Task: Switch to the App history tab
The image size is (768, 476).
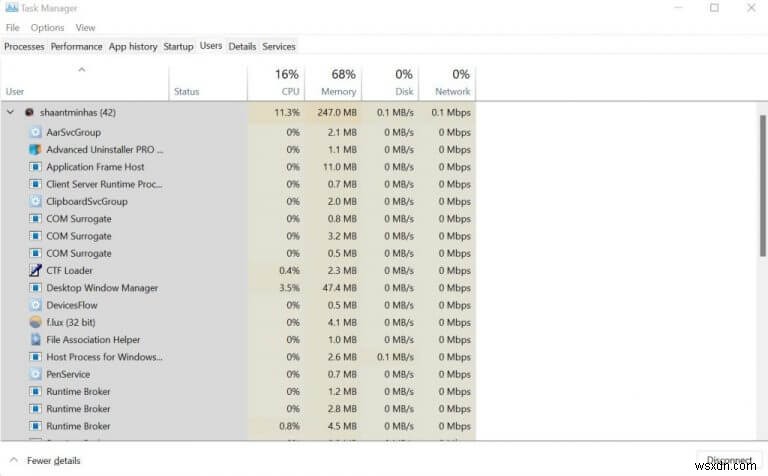Action: point(133,47)
